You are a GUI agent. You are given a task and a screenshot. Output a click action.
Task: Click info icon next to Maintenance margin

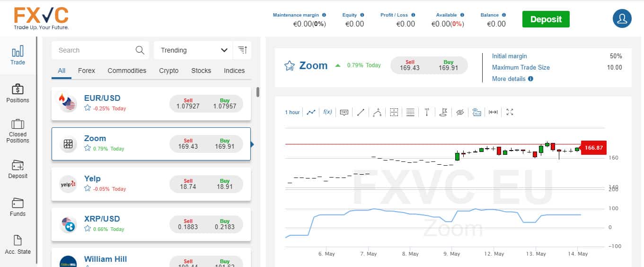coord(324,15)
